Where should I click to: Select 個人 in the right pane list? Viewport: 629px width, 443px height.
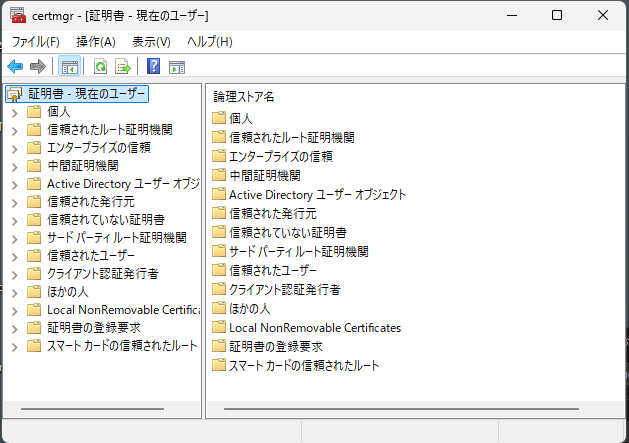point(241,118)
